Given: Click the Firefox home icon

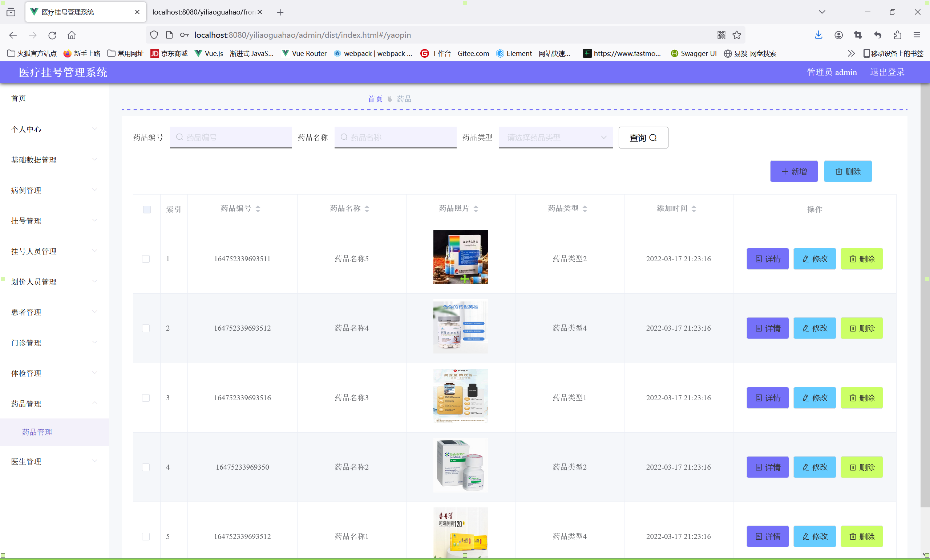Looking at the screenshot, I should pyautogui.click(x=71, y=35).
